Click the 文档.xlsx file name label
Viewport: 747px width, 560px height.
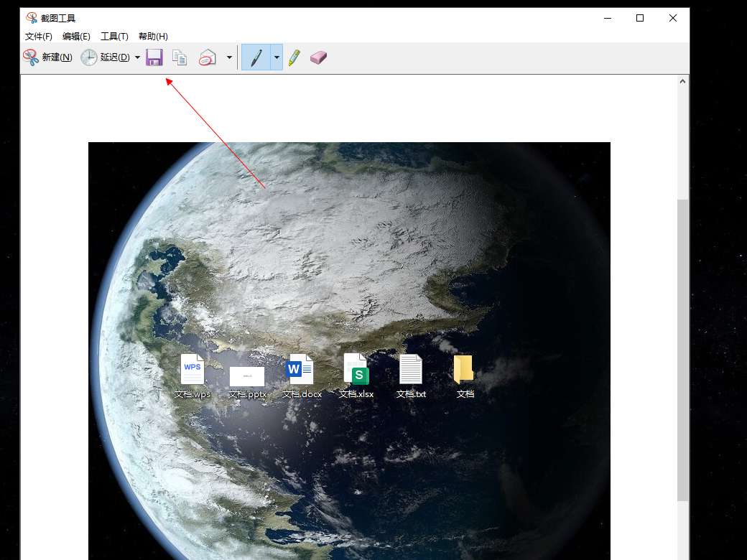click(356, 394)
